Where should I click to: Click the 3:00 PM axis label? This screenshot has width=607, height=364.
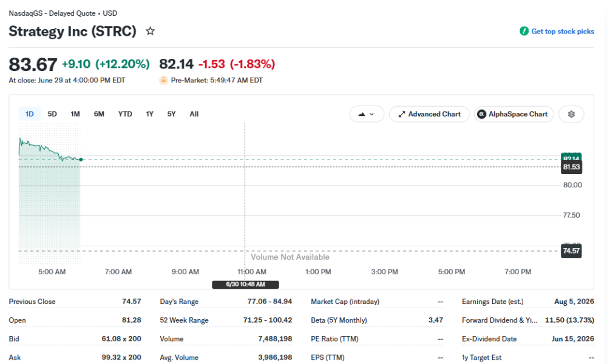[384, 272]
